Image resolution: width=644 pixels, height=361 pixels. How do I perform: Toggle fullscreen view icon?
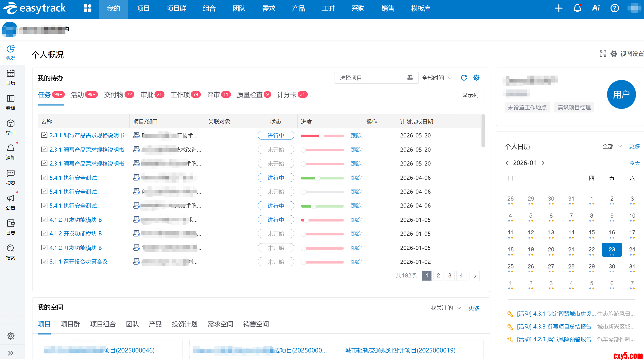(x=603, y=54)
